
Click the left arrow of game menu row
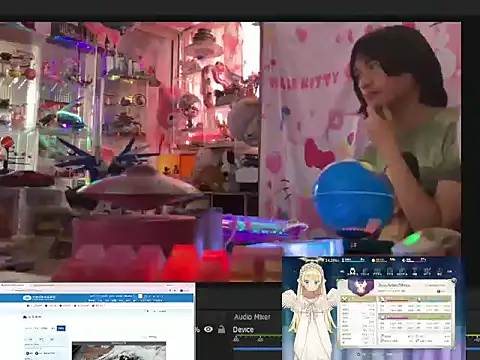342,272
